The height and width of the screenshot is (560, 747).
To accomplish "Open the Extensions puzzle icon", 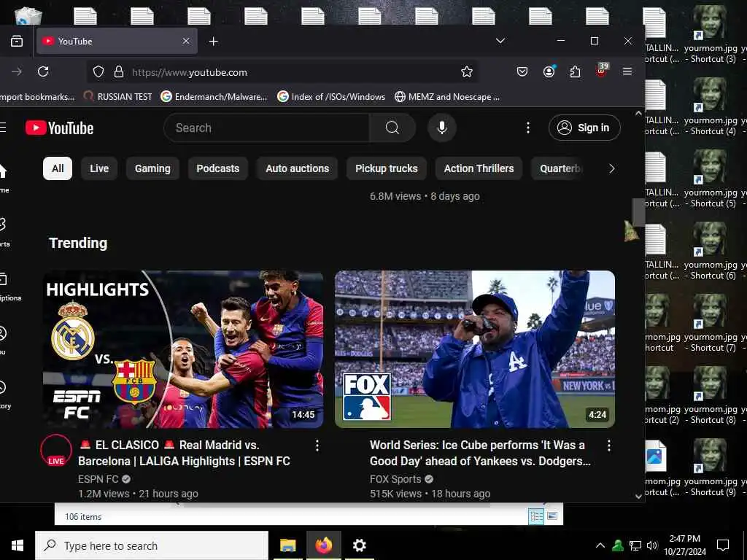I will (x=575, y=72).
